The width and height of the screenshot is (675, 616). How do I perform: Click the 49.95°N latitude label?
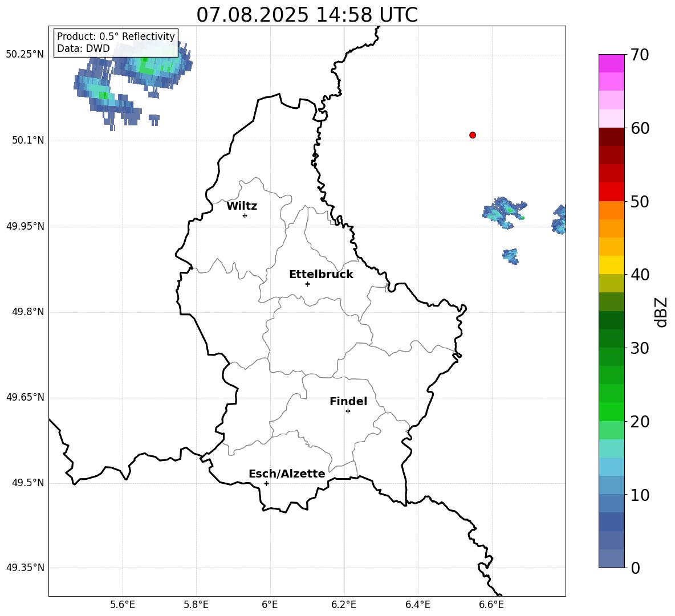click(x=25, y=226)
